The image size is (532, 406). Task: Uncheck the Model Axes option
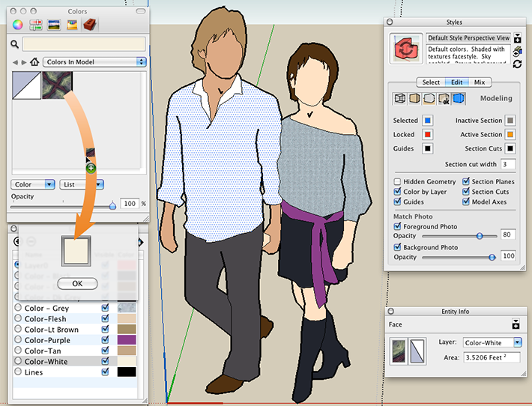pyautogui.click(x=466, y=202)
